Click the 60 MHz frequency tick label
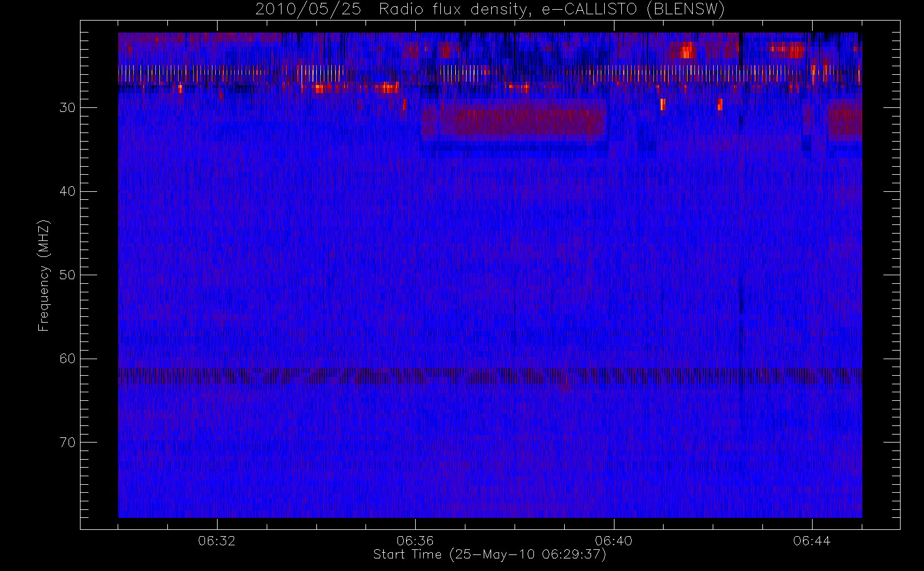The image size is (924, 571). tap(67, 359)
